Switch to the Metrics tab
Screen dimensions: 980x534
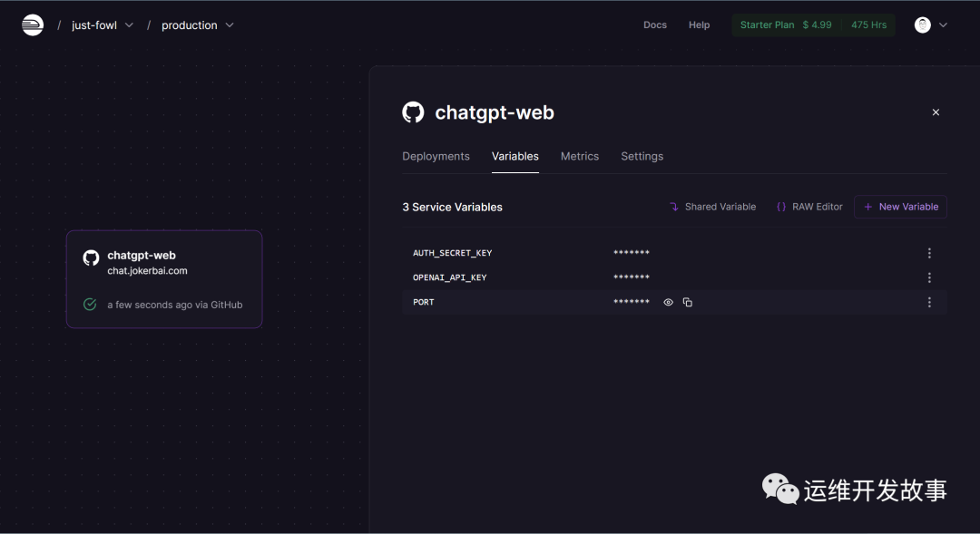coord(579,156)
